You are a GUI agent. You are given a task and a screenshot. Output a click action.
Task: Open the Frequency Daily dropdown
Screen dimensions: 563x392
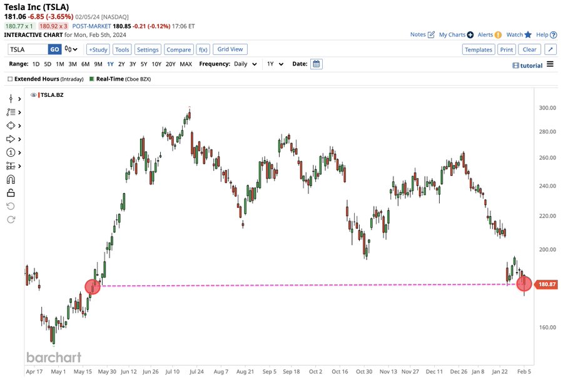(x=246, y=64)
